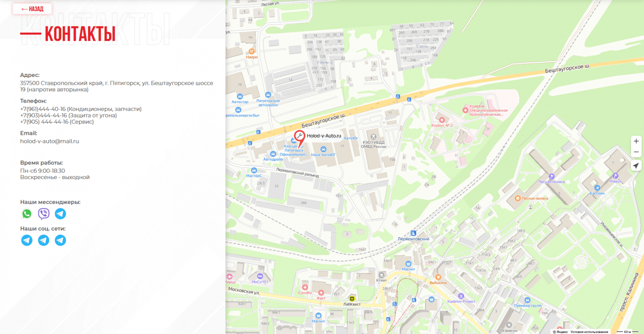Click the Бассейн pool icon
The image size is (644, 334).
[597, 187]
